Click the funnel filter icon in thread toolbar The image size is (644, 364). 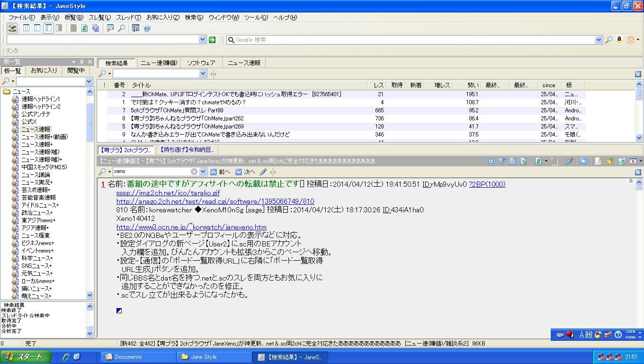502,162
